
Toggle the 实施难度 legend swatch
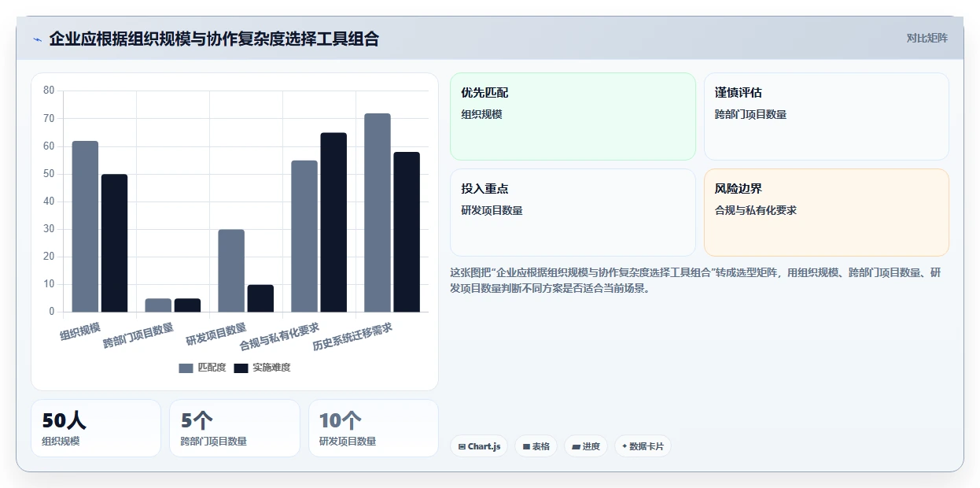pyautogui.click(x=241, y=368)
